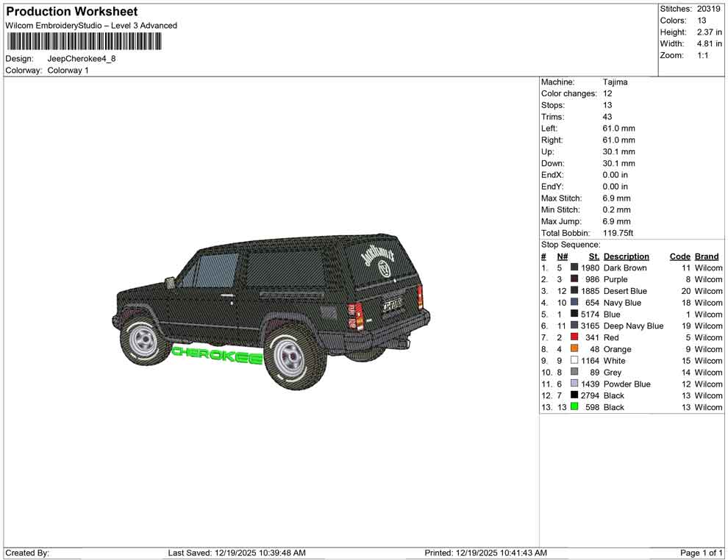
Task: Click the Stop Sequence heading
Action: point(570,244)
